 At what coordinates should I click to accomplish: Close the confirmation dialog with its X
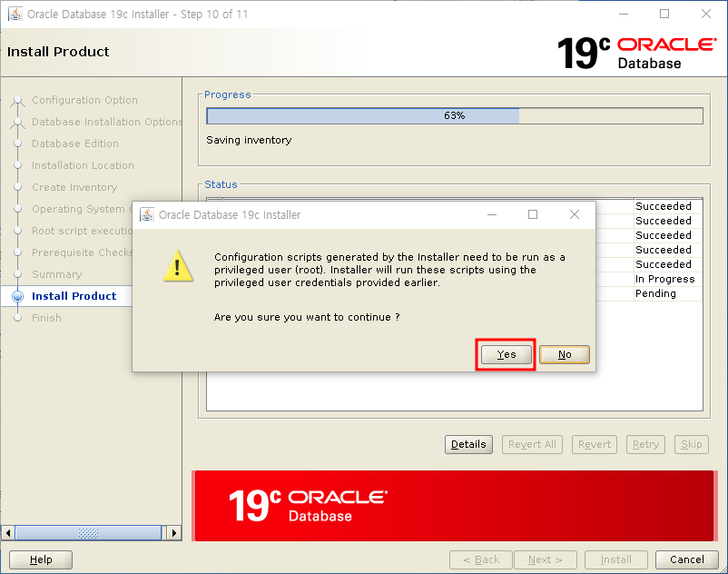click(575, 214)
